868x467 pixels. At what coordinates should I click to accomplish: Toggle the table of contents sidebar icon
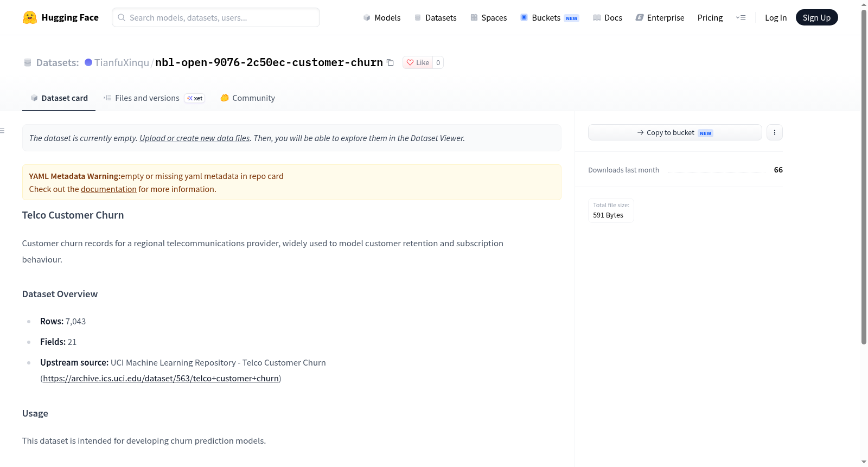pos(2,131)
